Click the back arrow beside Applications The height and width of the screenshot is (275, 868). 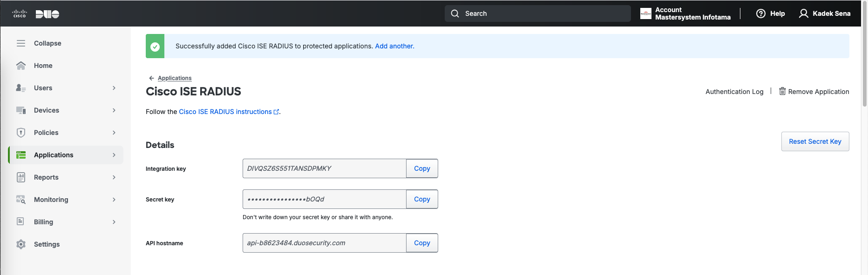point(151,78)
